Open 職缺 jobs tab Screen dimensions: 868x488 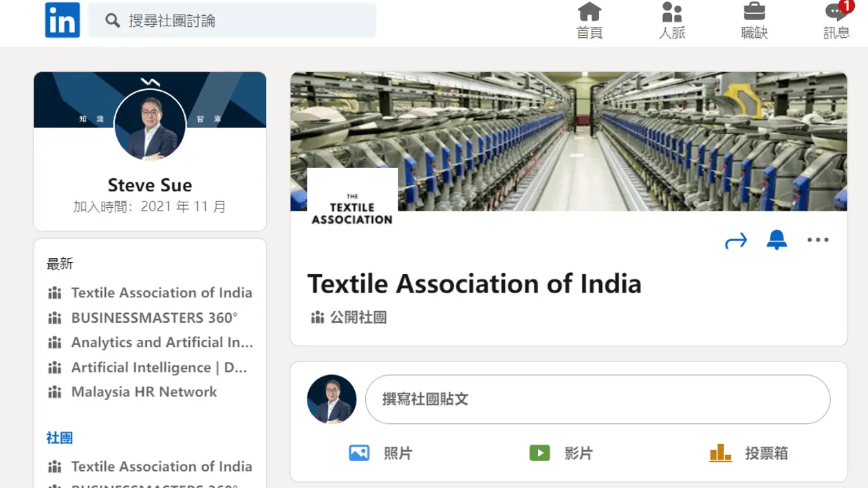point(755,21)
